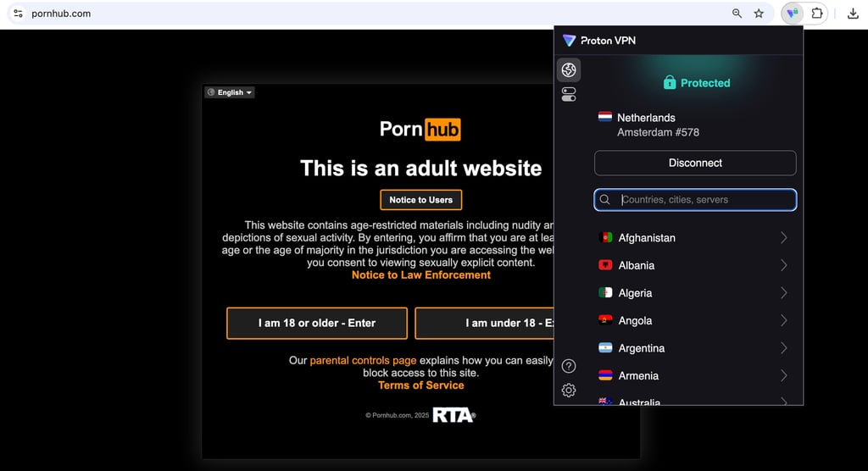The image size is (868, 471).
Task: Select Albania country name
Action: point(636,266)
